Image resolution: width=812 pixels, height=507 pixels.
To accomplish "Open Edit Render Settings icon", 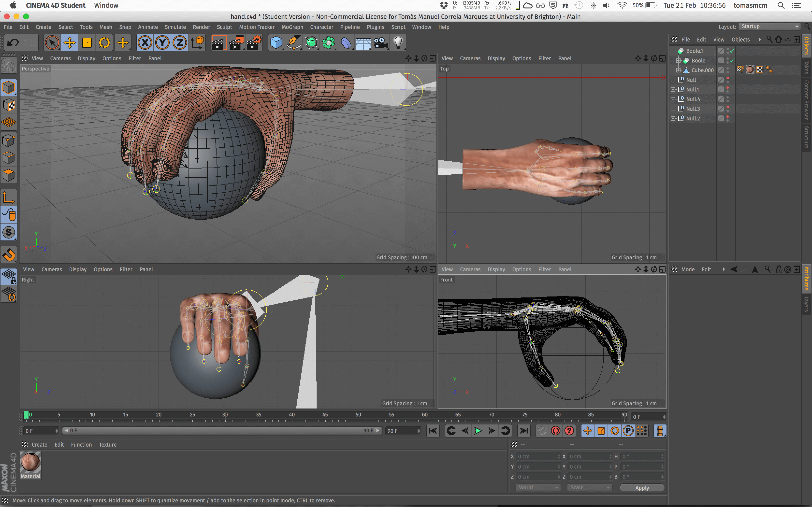I will 254,42.
